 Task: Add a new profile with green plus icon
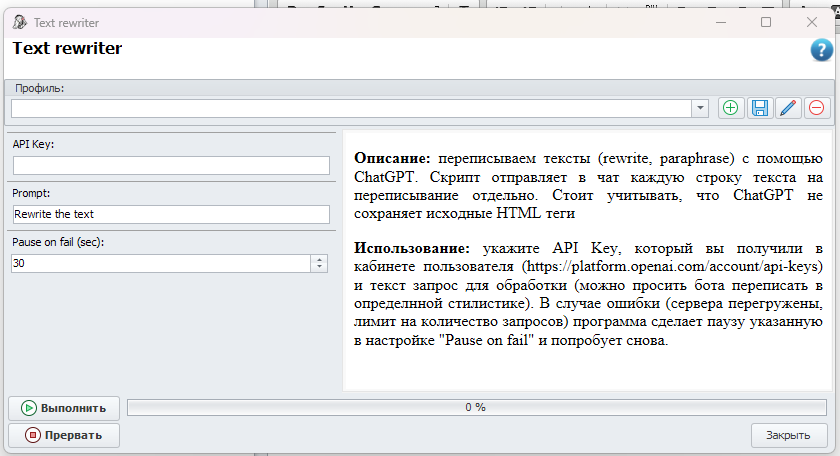coord(731,108)
